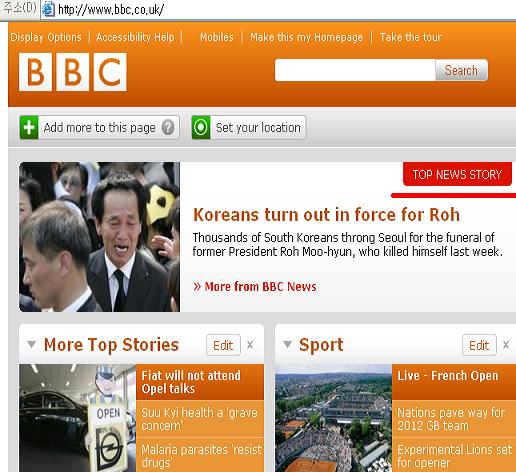Click the question mark help icon
This screenshot has height=472, width=516.
[168, 127]
